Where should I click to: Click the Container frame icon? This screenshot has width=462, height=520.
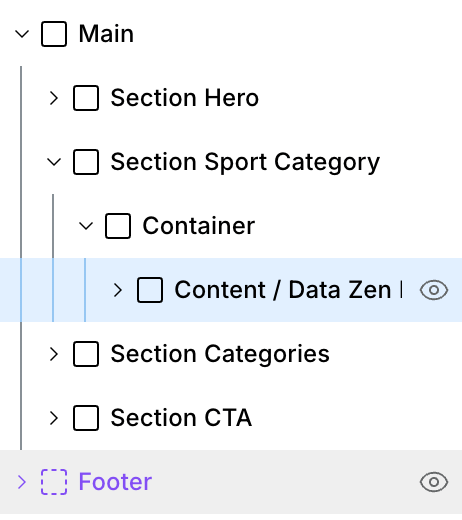[x=118, y=226]
